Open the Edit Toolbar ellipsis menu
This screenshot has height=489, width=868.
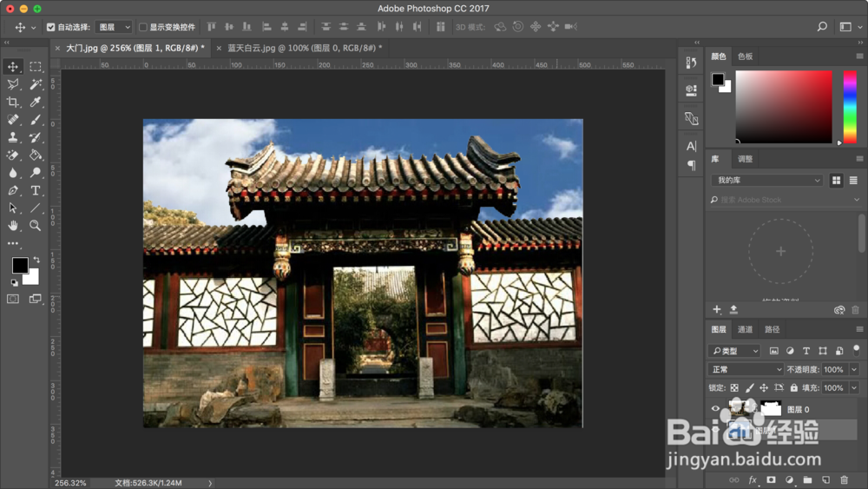tap(13, 243)
